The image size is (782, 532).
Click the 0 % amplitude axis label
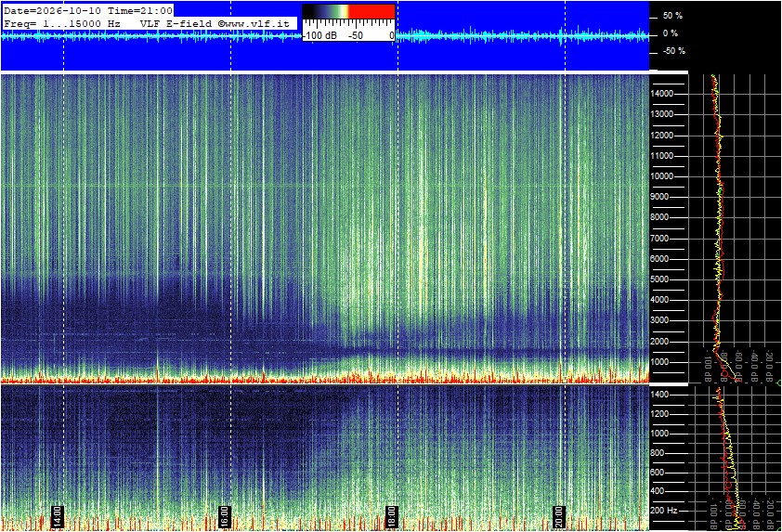(x=671, y=33)
